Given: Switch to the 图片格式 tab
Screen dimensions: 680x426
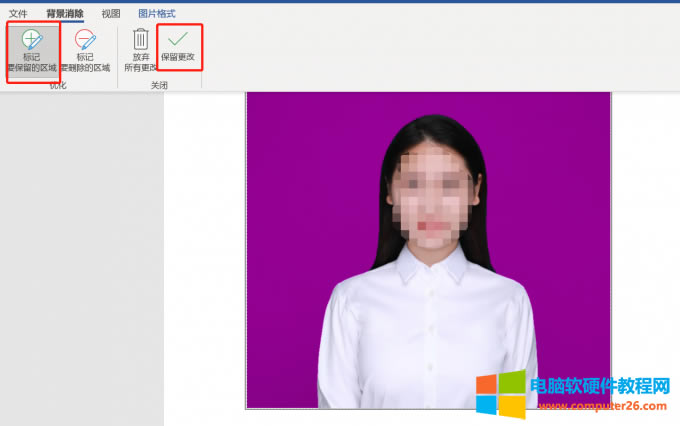Looking at the screenshot, I should coord(157,14).
